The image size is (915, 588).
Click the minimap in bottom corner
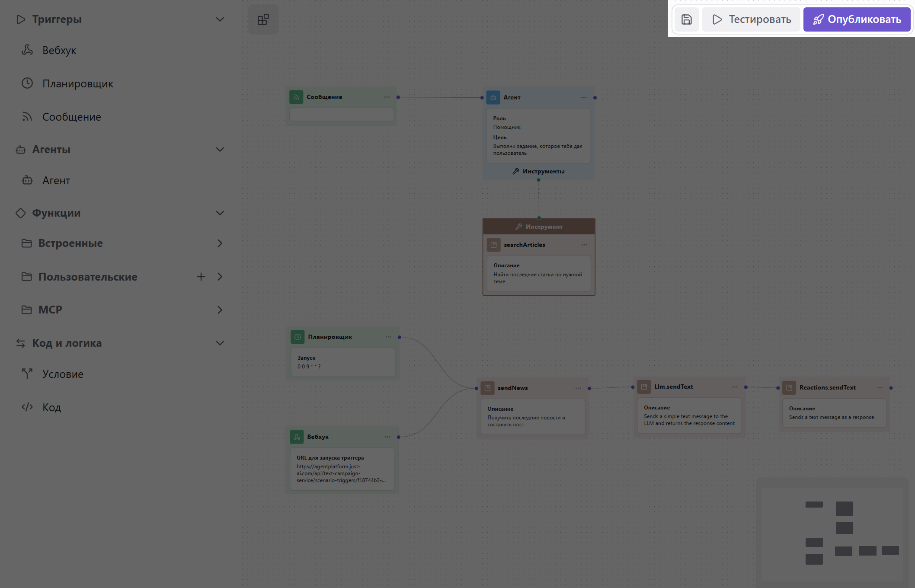832,532
